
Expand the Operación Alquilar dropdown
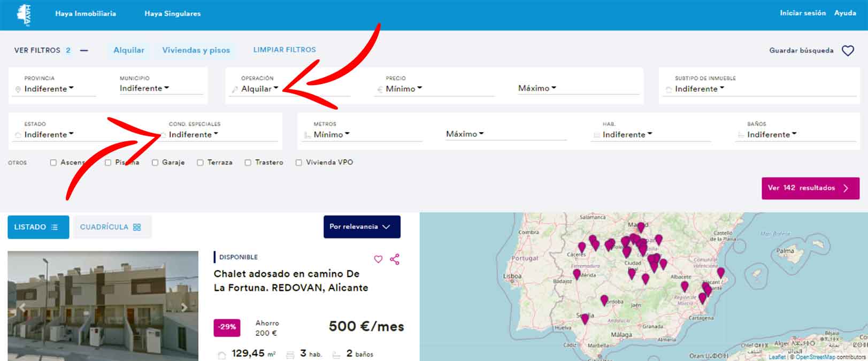(260, 89)
